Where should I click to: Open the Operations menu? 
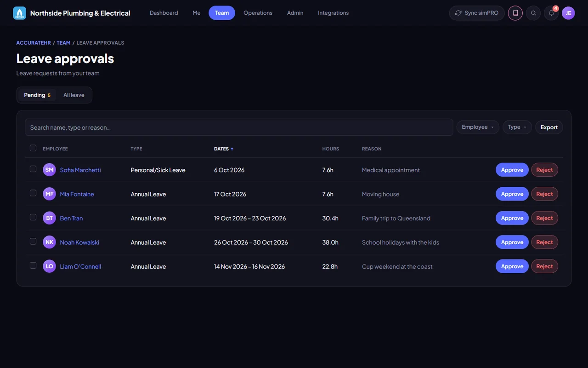[x=258, y=13]
